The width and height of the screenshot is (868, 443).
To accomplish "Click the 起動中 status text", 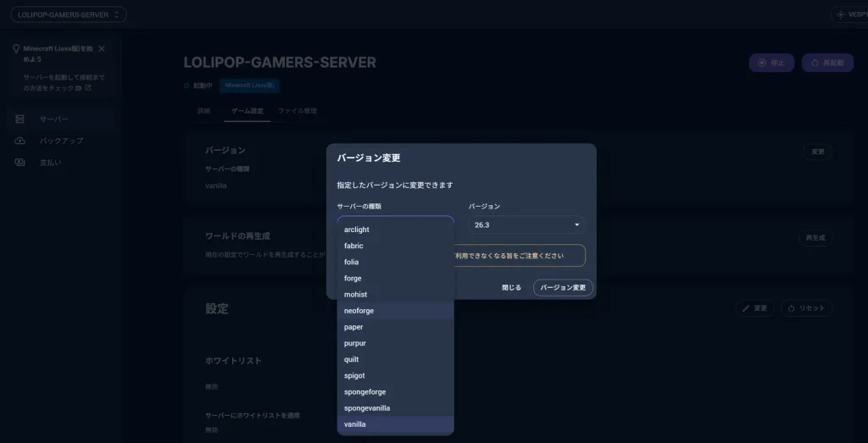I will click(203, 86).
